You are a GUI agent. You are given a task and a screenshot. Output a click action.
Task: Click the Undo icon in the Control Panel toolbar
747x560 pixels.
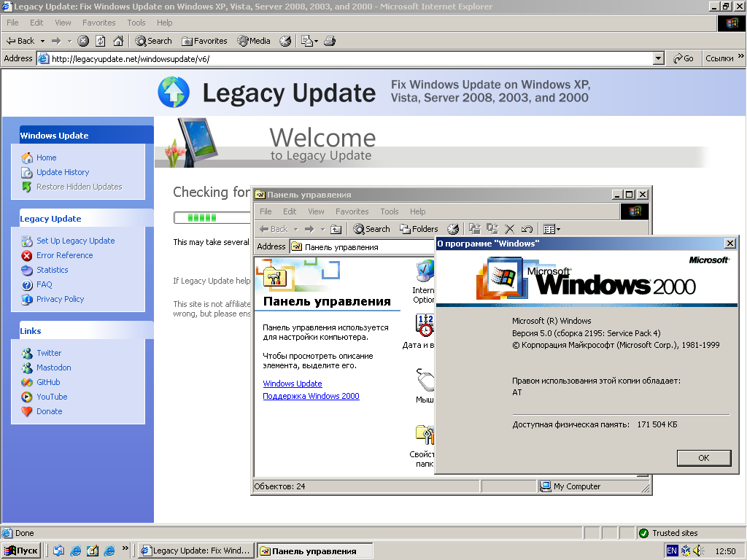coord(525,228)
